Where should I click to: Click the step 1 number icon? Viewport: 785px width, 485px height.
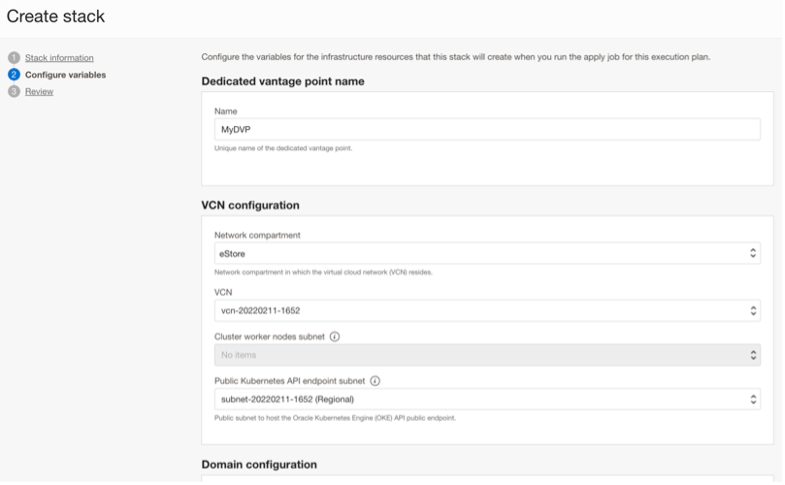14,58
